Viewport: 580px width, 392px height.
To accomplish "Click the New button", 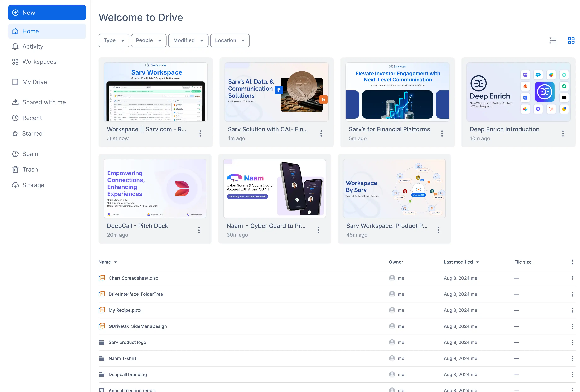I will click(x=47, y=13).
